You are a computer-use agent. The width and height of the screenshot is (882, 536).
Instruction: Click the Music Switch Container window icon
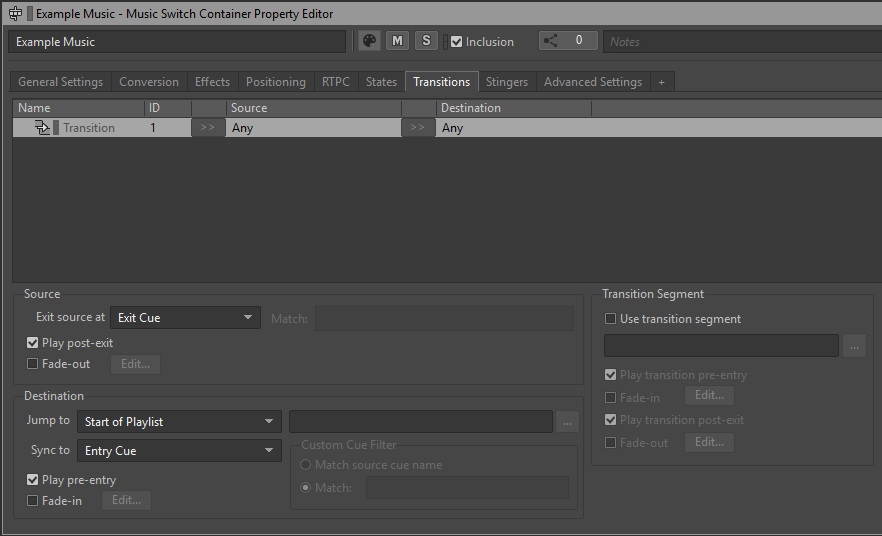pyautogui.click(x=15, y=13)
